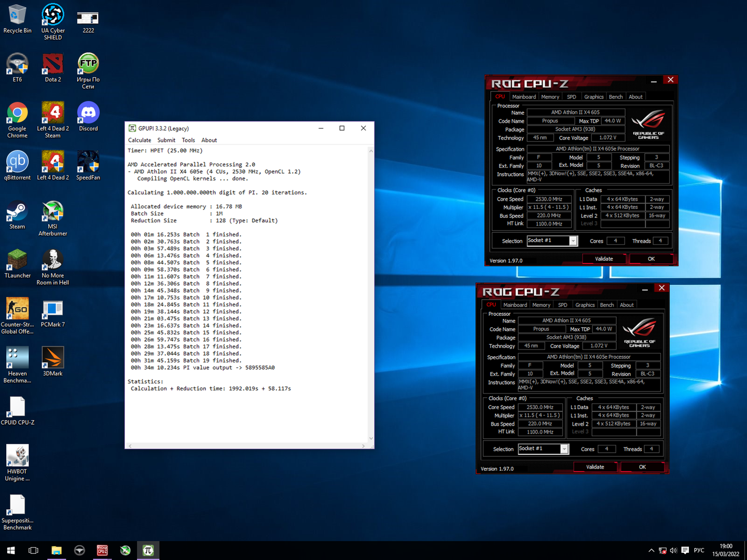The width and height of the screenshot is (747, 560).
Task: Click the GPUPI vertical scrollbar
Action: pyautogui.click(x=371, y=295)
